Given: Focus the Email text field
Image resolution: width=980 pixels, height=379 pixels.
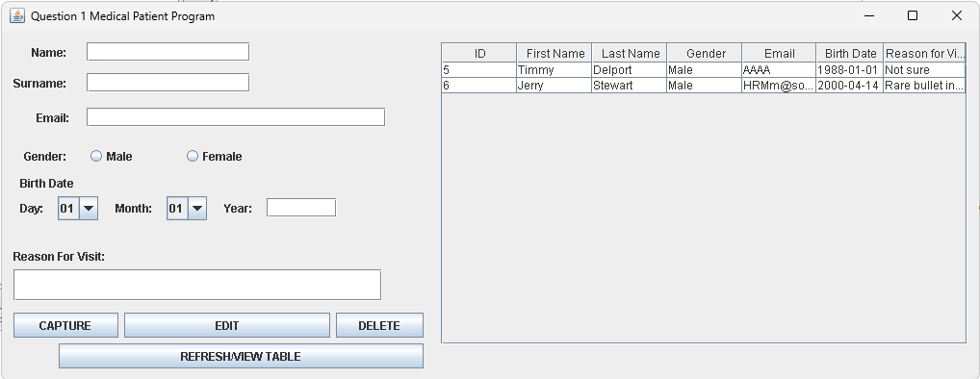Looking at the screenshot, I should pyautogui.click(x=236, y=116).
